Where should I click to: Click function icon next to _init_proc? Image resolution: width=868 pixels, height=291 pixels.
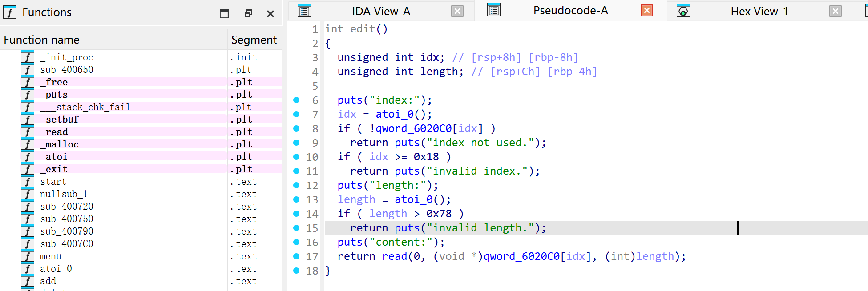pyautogui.click(x=28, y=57)
